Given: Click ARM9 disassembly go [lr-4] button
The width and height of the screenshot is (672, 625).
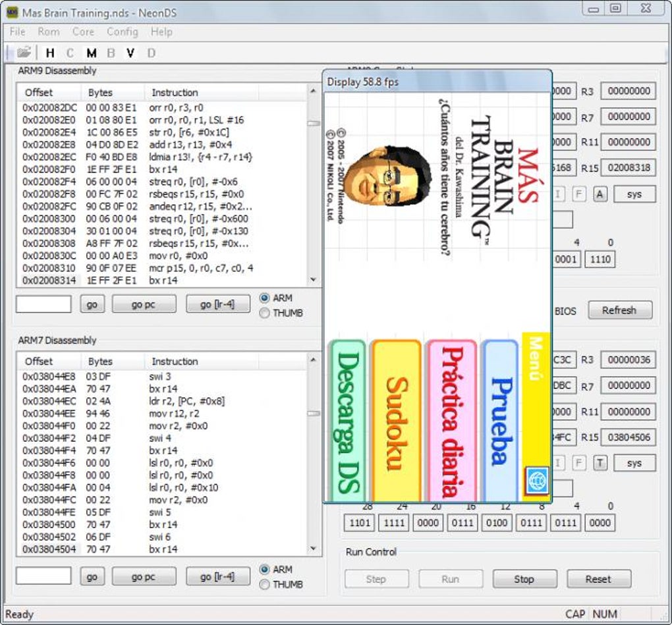Looking at the screenshot, I should [217, 304].
